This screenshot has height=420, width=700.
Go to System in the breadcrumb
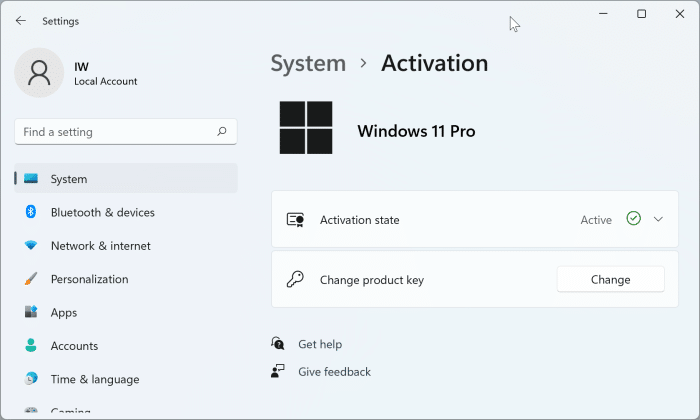pyautogui.click(x=308, y=63)
